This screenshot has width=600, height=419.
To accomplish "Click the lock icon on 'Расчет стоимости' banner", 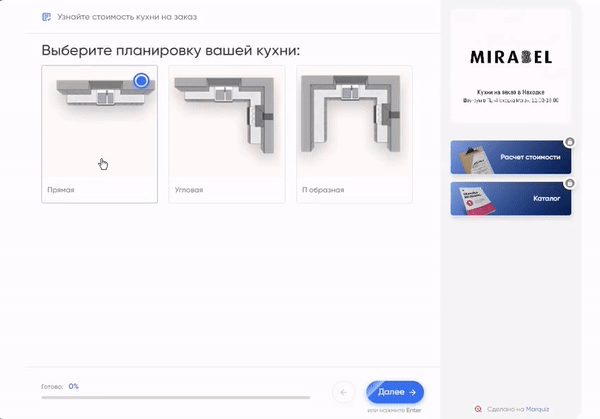I will point(569,142).
